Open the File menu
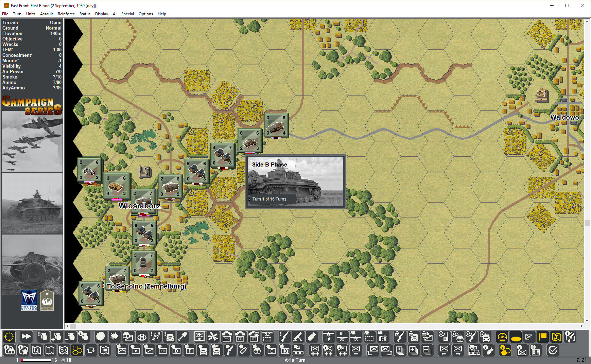 click(5, 14)
